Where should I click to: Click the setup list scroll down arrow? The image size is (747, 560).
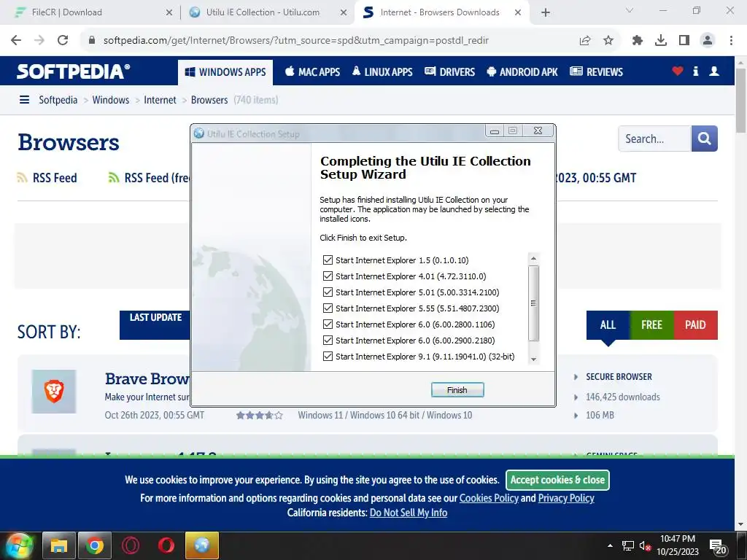point(533,359)
